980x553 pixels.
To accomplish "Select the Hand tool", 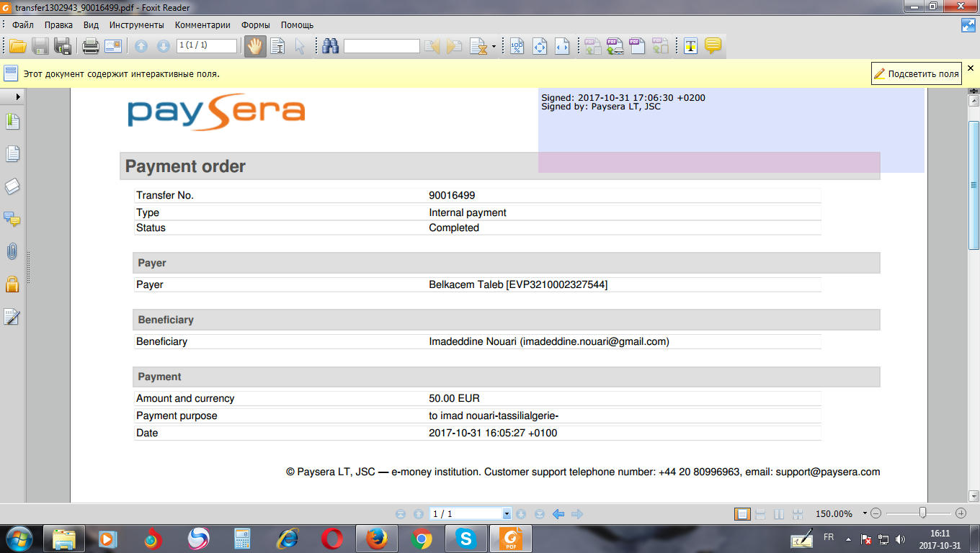I will [x=254, y=47].
